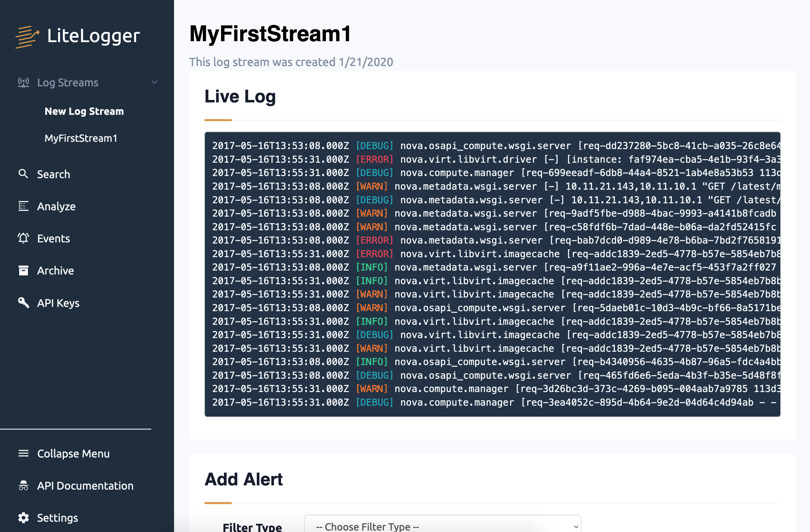
Task: Click the Events alarm bell icon
Action: point(23,238)
